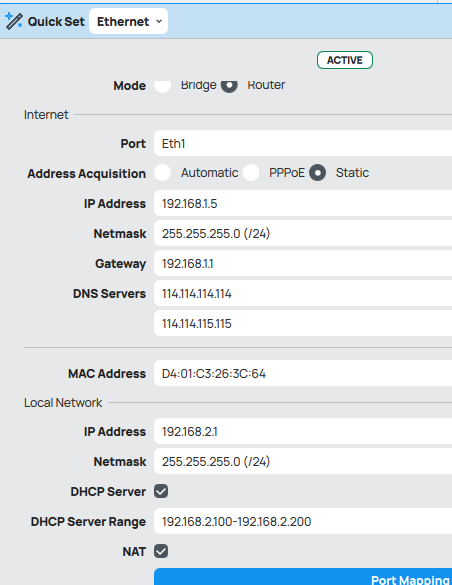Viewport: 452px width, 585px height.
Task: Toggle the DHCP Server checkbox
Action: [x=161, y=491]
